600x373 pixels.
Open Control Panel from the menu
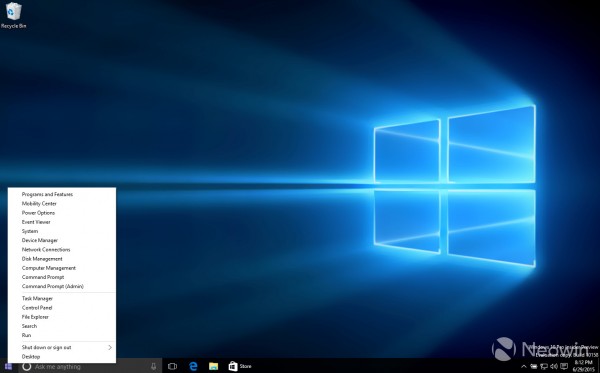62,308
